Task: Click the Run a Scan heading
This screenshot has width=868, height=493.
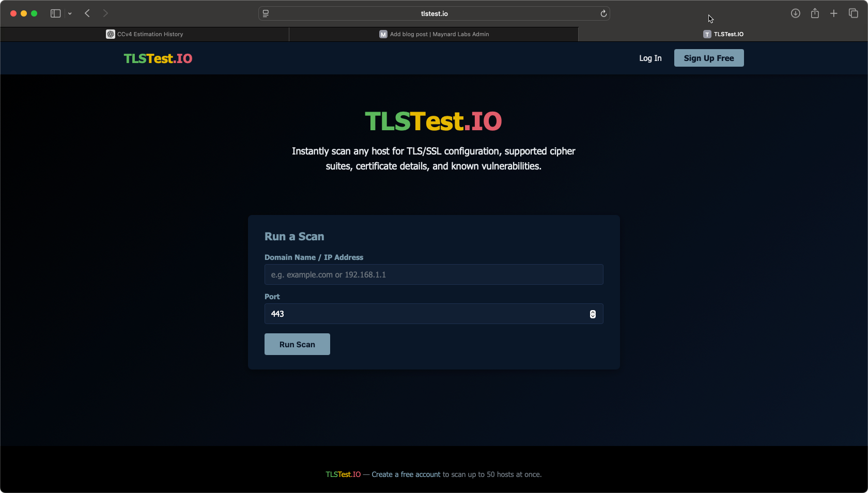Action: (295, 236)
